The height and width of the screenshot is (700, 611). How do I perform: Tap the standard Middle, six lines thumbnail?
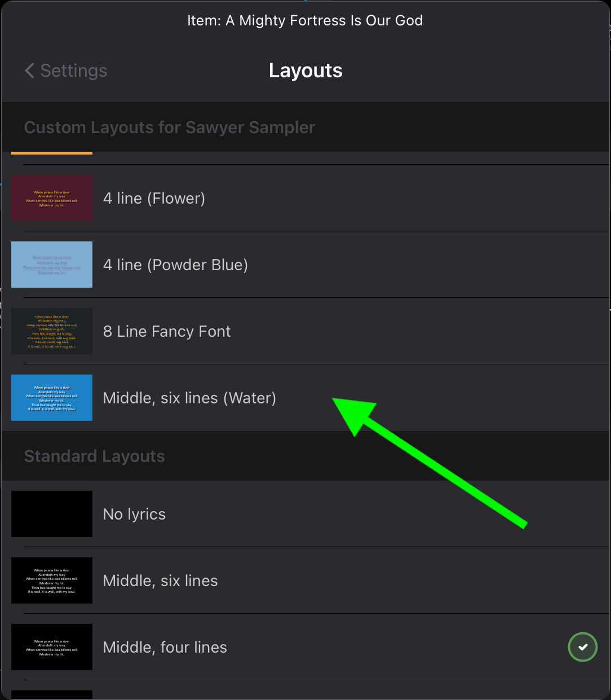52,580
